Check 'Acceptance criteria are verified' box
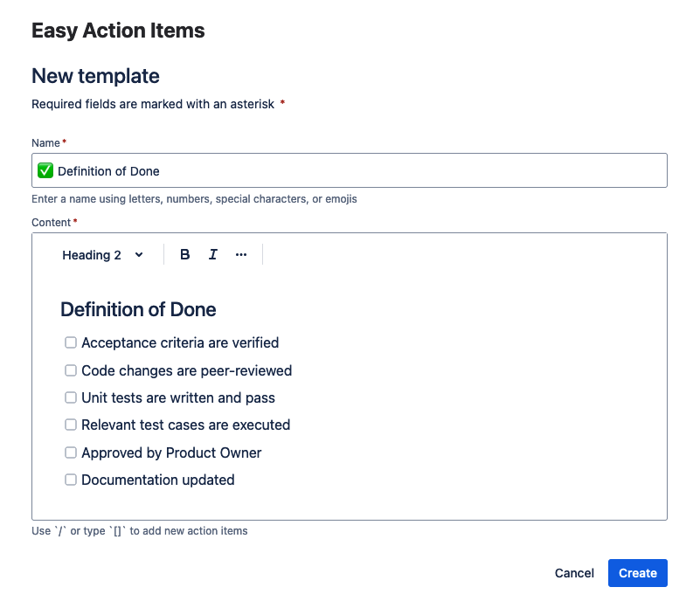The image size is (700, 601). click(x=71, y=343)
